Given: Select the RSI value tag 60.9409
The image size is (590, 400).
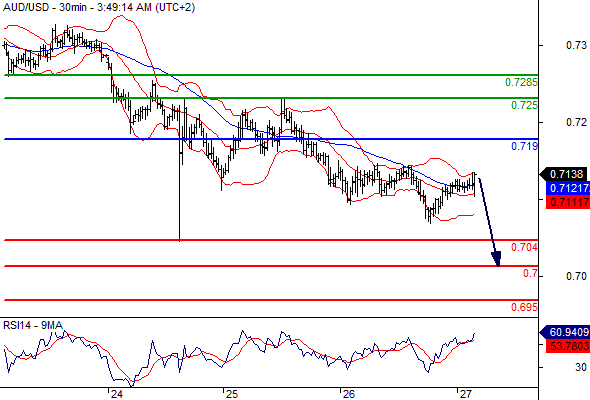Looking at the screenshot, I should point(564,332).
